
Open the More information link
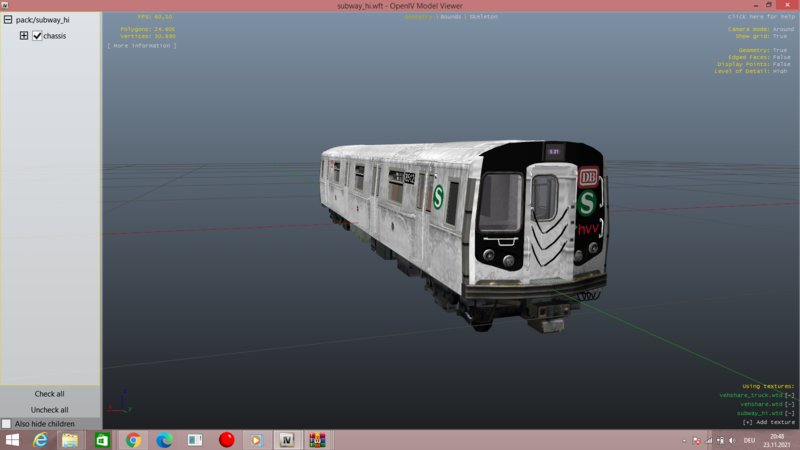[x=142, y=46]
